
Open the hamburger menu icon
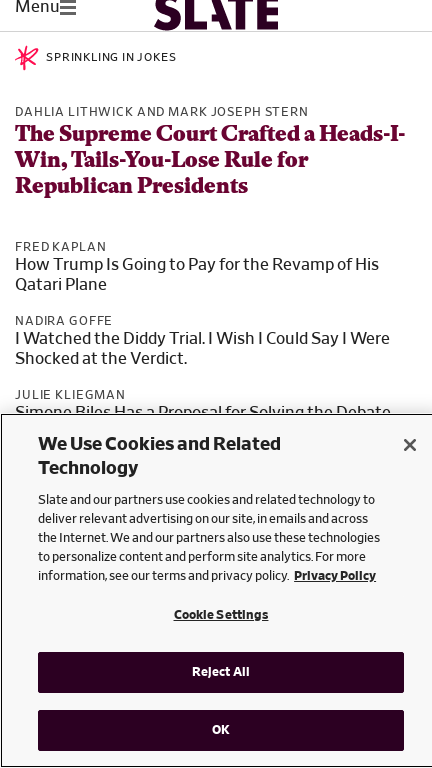68,7
